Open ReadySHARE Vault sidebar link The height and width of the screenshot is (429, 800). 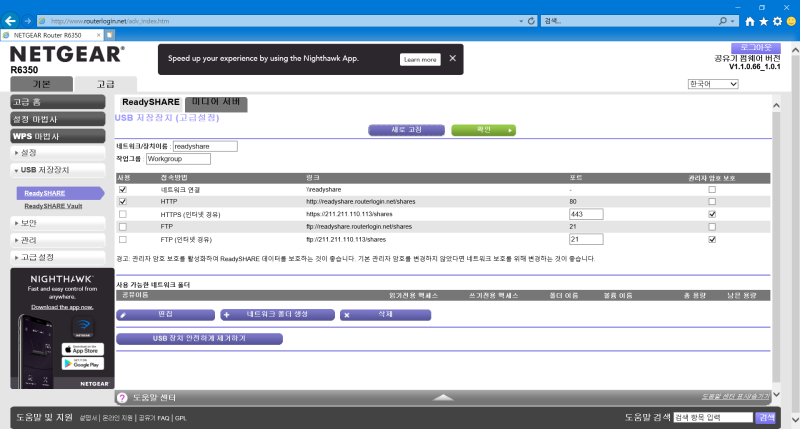click(x=53, y=206)
